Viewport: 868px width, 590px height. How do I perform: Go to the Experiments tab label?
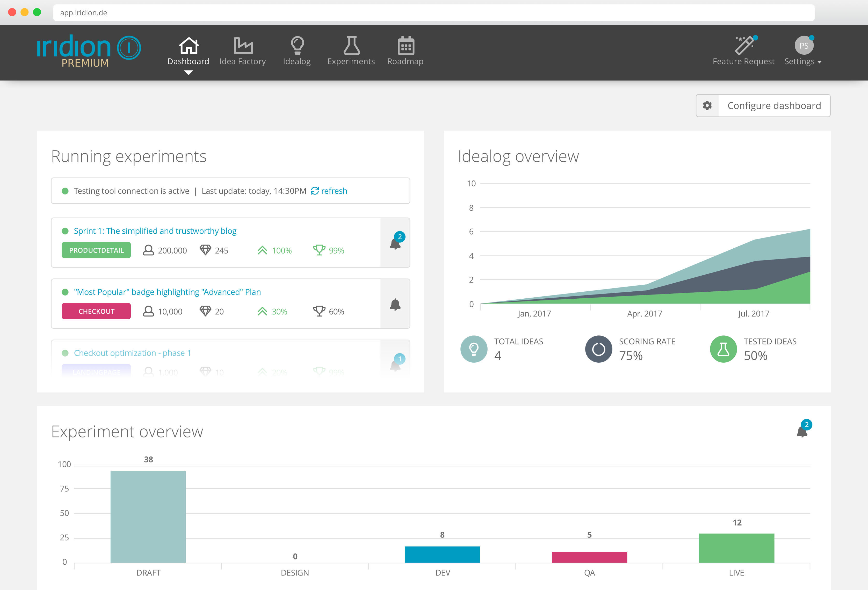(x=351, y=62)
